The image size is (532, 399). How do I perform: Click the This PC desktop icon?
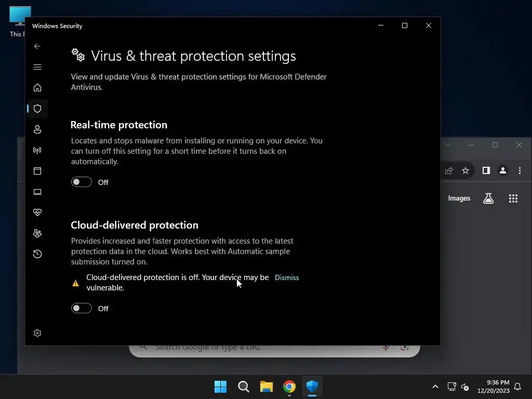(x=17, y=22)
